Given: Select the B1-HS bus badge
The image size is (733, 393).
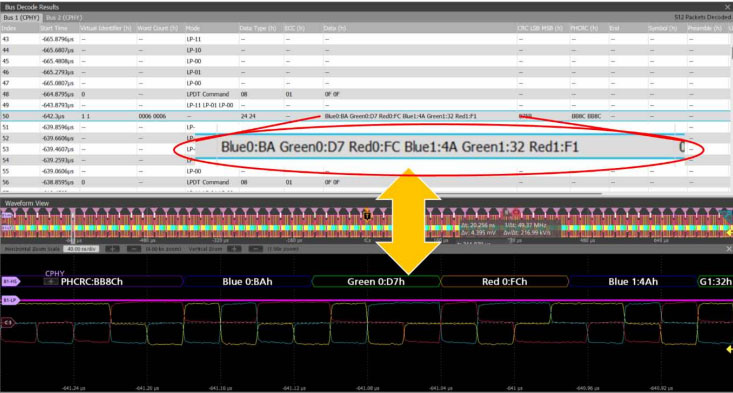Looking at the screenshot, I should pos(10,282).
